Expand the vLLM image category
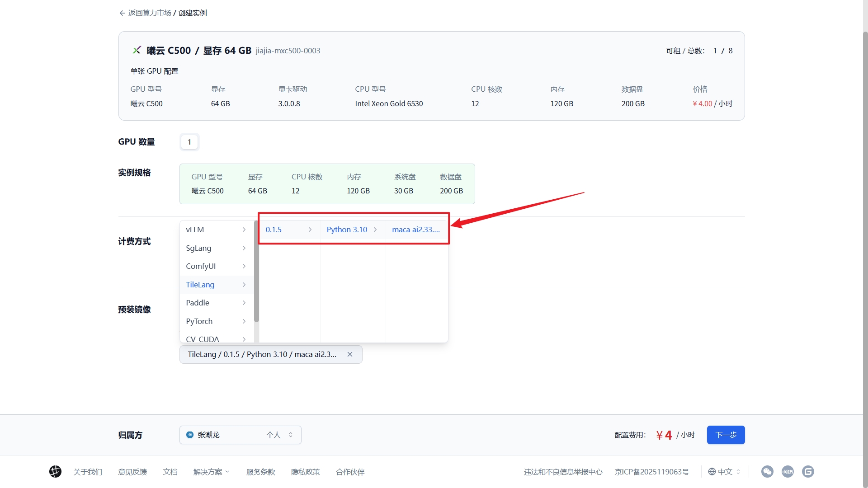The height and width of the screenshot is (488, 868). 216,230
